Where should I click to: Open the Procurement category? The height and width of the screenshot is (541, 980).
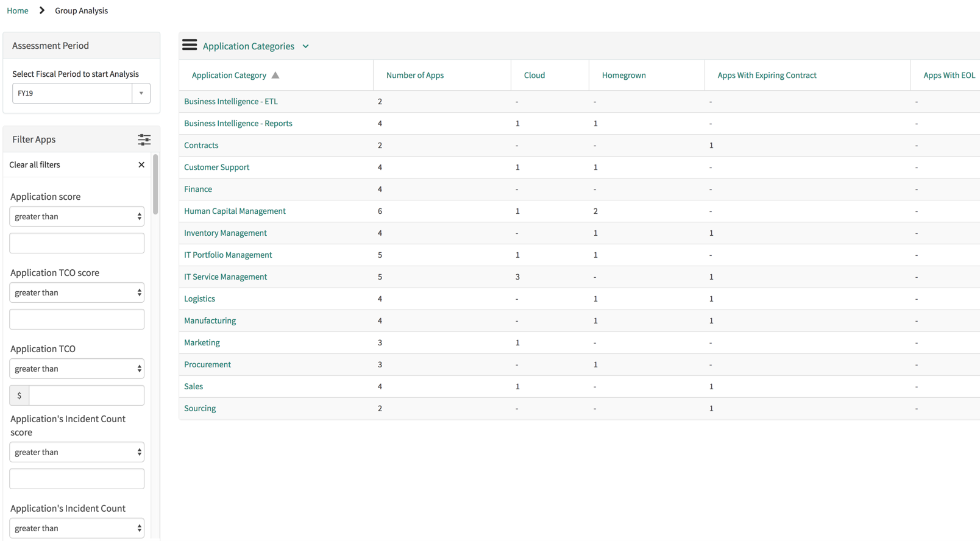(x=207, y=365)
